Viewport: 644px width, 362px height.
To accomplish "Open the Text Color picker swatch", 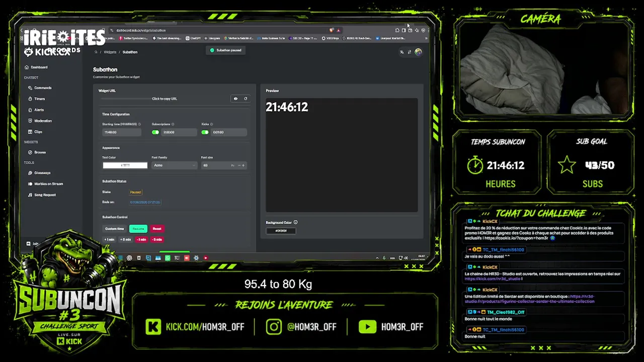I will coord(125,165).
